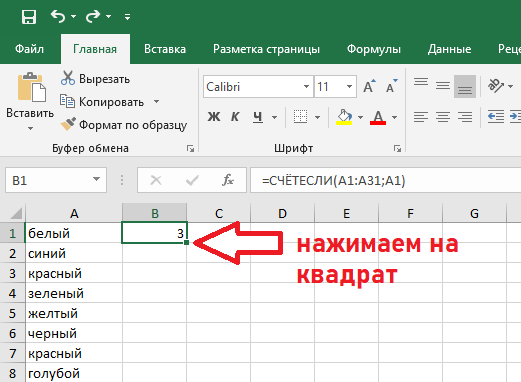Click the middle vertical align icon

[443, 86]
